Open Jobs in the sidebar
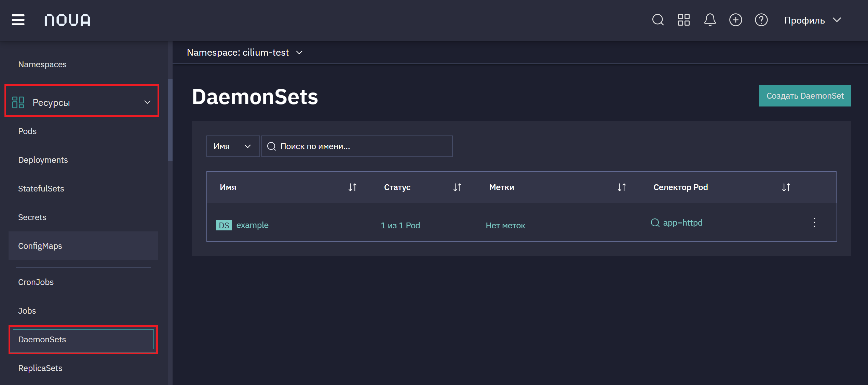The image size is (868, 385). 27,311
